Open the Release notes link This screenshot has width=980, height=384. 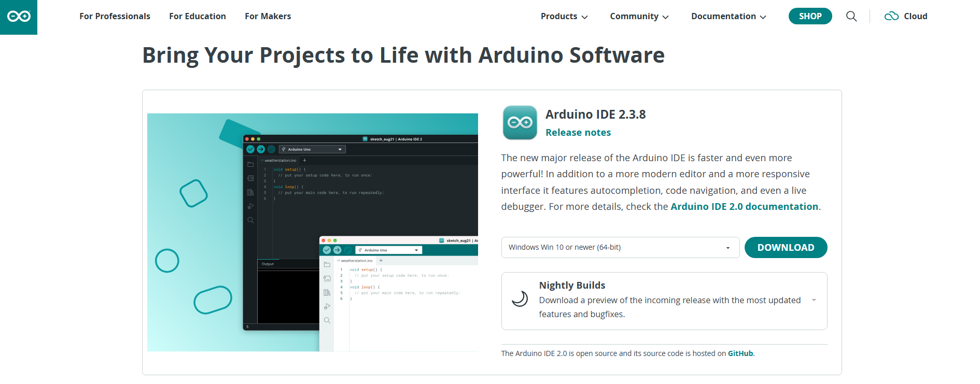tap(578, 133)
